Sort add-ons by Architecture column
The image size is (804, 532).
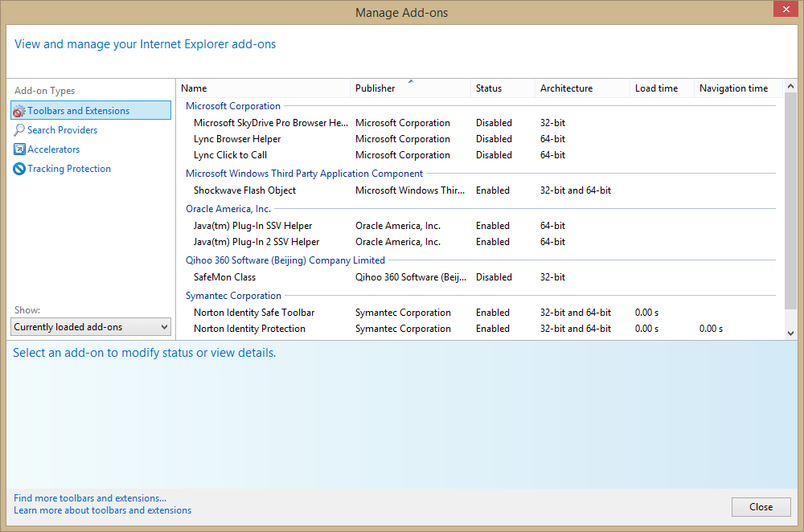(582, 88)
